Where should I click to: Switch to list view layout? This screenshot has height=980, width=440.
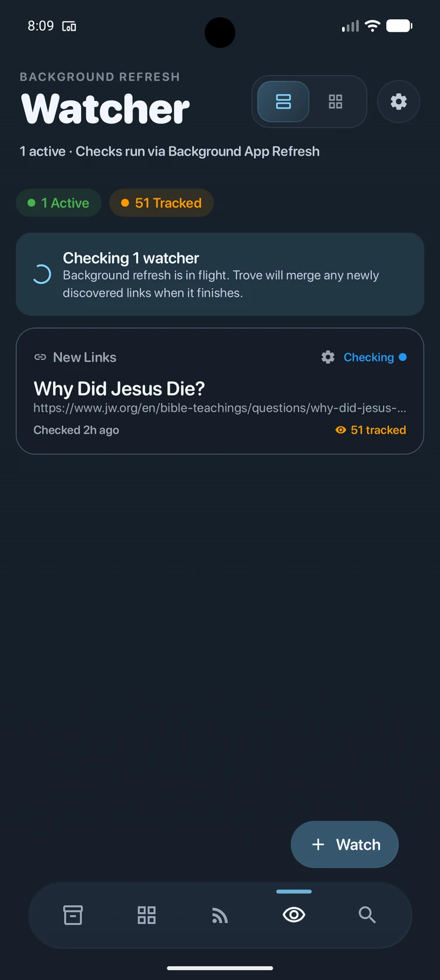pos(283,102)
